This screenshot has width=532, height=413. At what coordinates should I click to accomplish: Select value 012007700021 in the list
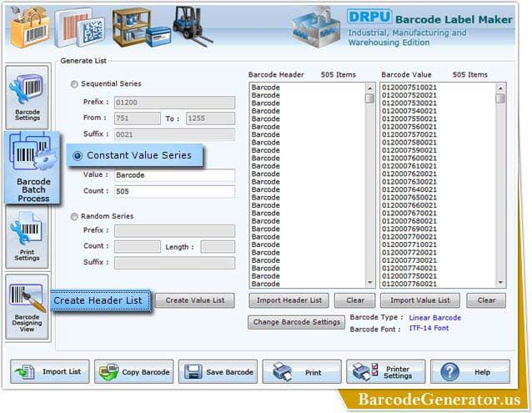coord(409,237)
